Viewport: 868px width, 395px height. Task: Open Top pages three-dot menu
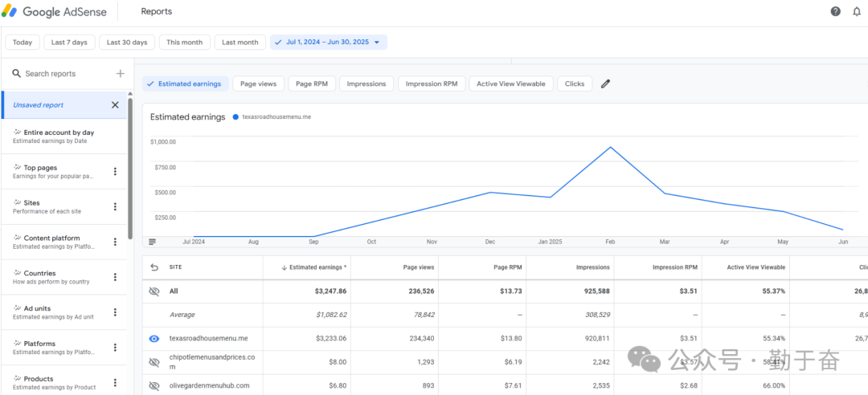tap(115, 172)
